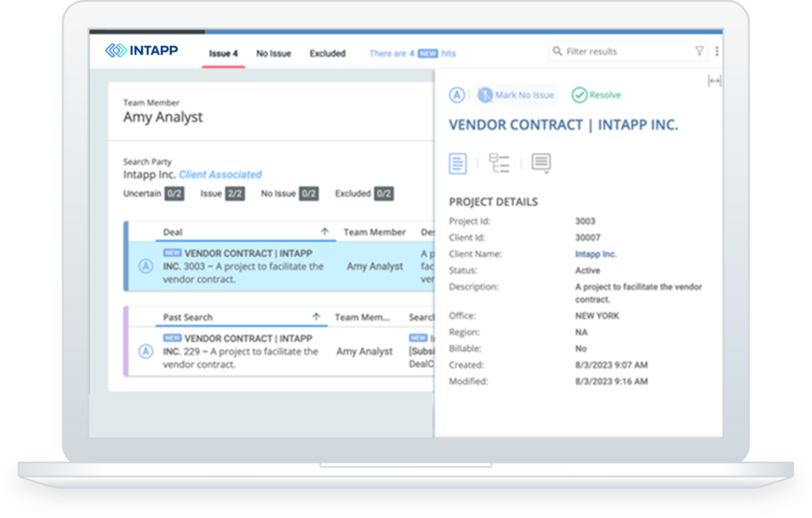Open the Issue 4 tab
This screenshot has height=518, width=812.
[x=223, y=53]
